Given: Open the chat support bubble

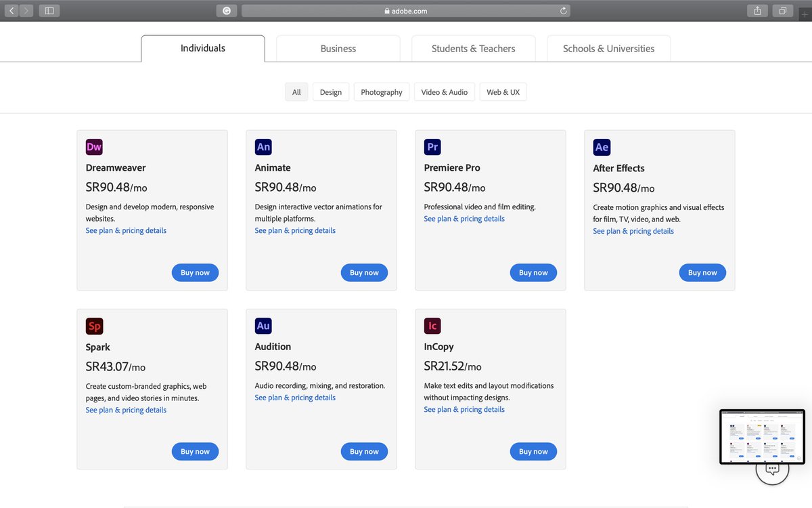Looking at the screenshot, I should pos(772,469).
